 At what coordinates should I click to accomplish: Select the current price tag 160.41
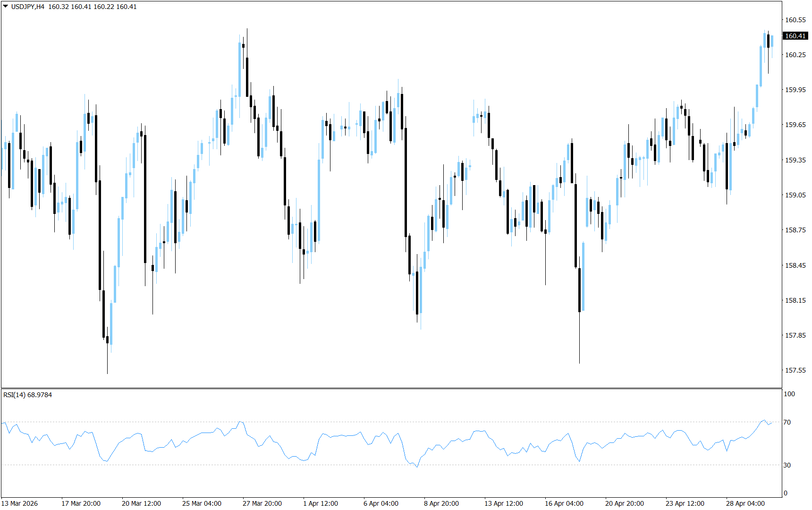tap(795, 35)
